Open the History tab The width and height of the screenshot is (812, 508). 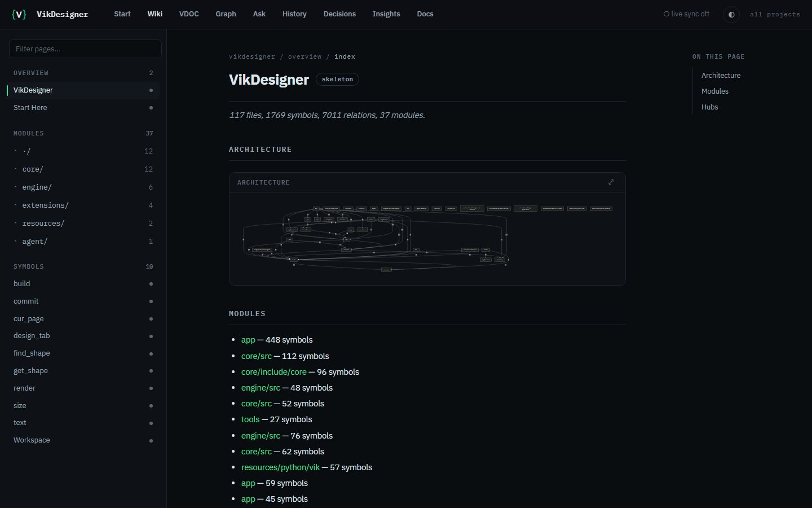pyautogui.click(x=294, y=14)
